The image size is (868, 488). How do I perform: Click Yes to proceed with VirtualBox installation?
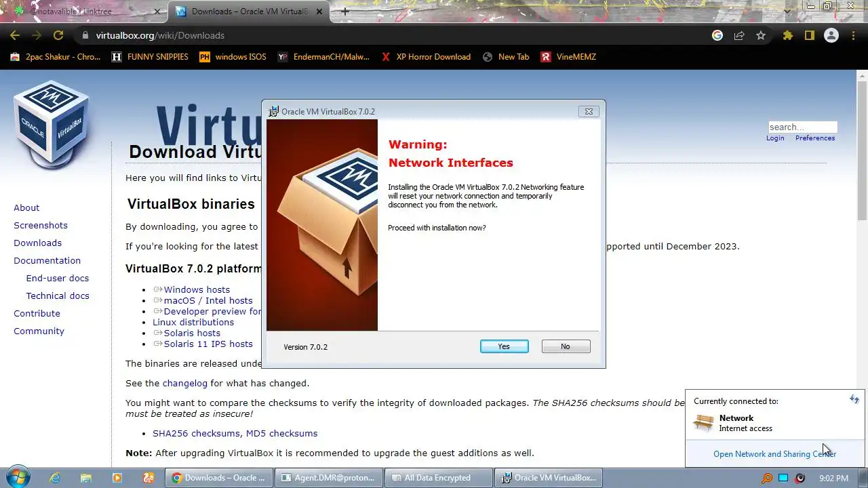click(x=504, y=346)
